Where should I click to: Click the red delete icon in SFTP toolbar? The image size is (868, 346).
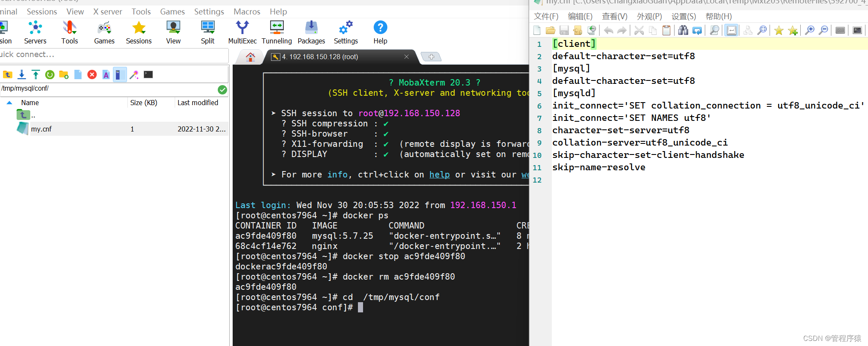point(92,75)
